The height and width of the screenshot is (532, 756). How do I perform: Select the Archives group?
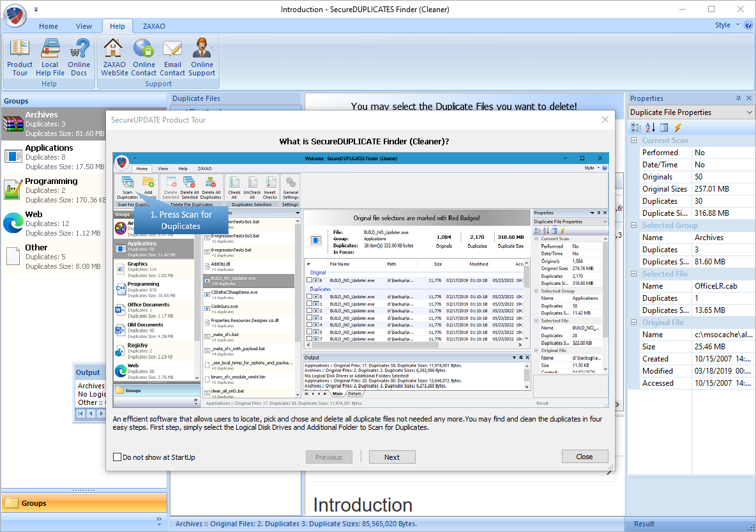(54, 124)
